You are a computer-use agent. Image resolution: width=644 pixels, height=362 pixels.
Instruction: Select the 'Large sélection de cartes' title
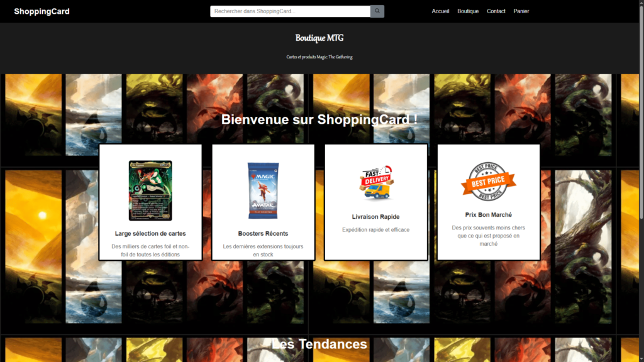coord(150,234)
